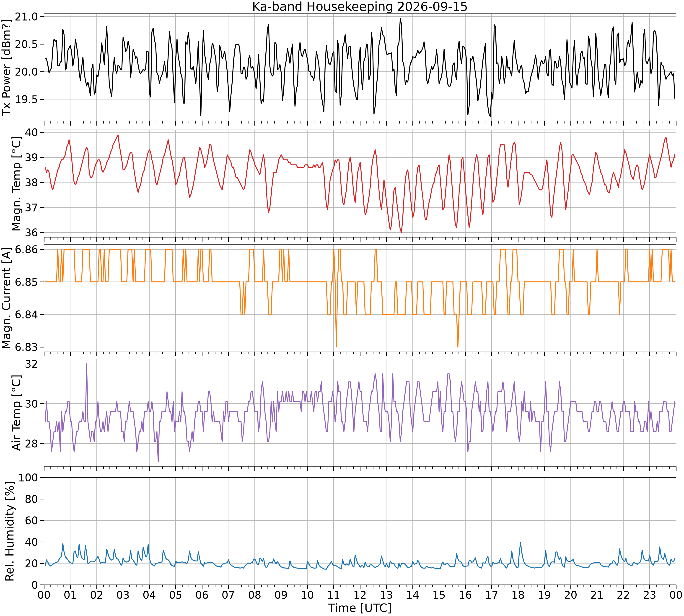Click the 100 tick on humidity axis

(29, 478)
